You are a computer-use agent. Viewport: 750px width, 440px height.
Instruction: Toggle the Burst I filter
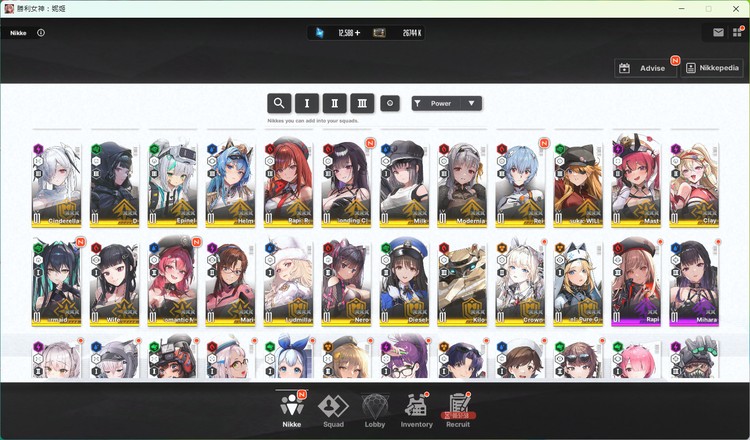click(x=307, y=103)
